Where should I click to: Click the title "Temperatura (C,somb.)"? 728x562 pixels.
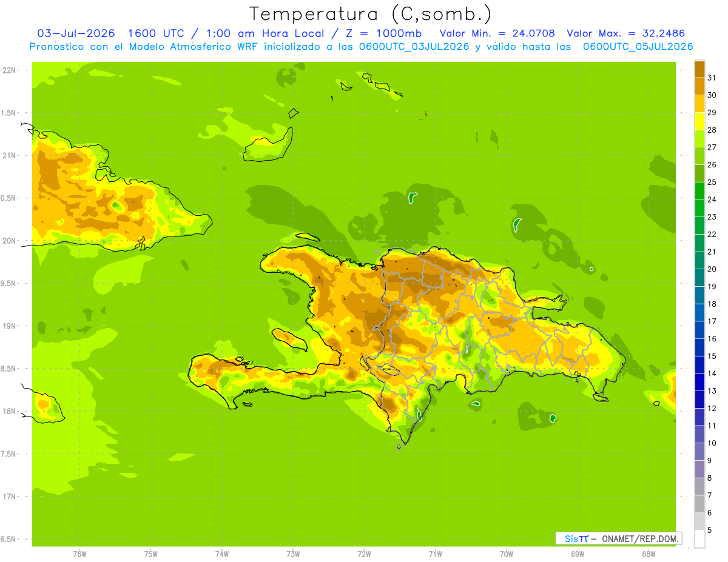point(371,15)
